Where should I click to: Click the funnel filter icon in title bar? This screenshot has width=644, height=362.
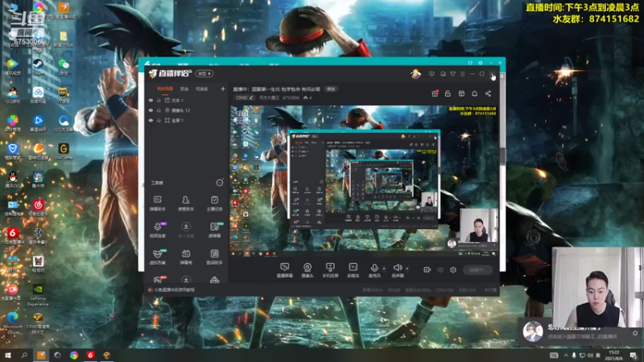click(x=452, y=74)
